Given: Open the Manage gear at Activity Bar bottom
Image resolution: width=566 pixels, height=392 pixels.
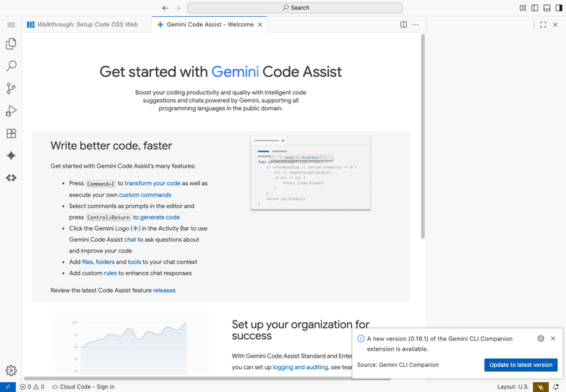Looking at the screenshot, I should (x=11, y=370).
